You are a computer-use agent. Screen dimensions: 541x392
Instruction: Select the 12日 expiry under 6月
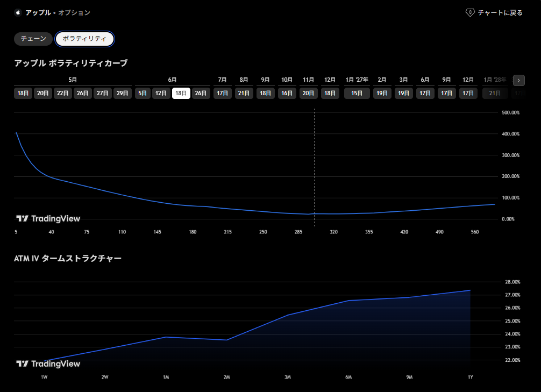161,93
